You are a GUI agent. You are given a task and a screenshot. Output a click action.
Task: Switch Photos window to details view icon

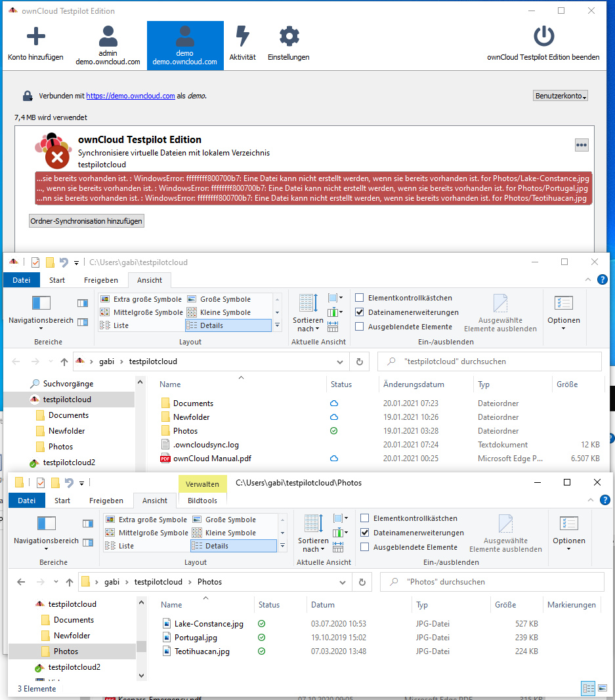coord(589,688)
